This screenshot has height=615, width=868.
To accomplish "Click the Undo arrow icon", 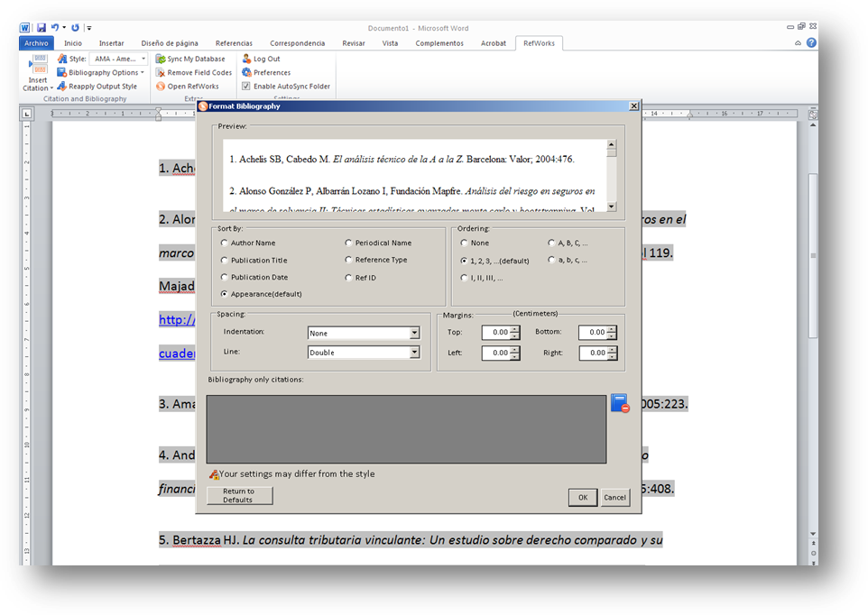I will [x=55, y=28].
